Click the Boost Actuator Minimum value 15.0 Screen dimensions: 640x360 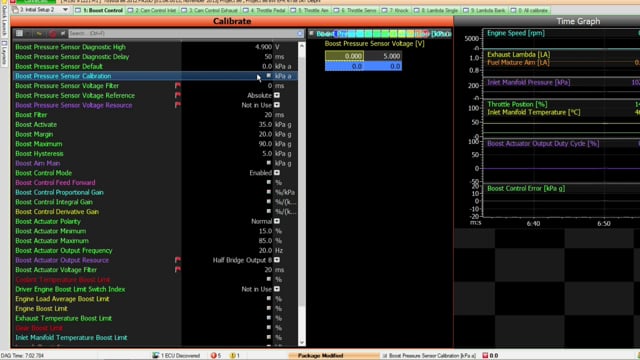[x=265, y=231]
